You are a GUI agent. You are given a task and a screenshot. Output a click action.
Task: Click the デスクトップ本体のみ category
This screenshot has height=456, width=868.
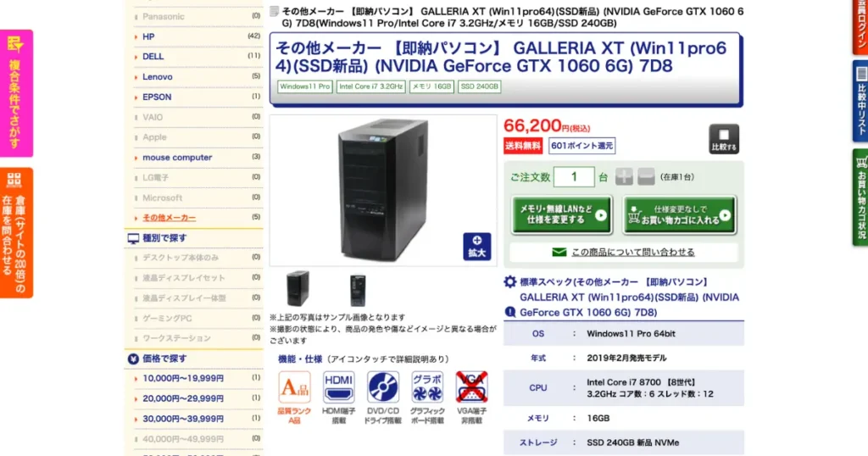pyautogui.click(x=181, y=258)
